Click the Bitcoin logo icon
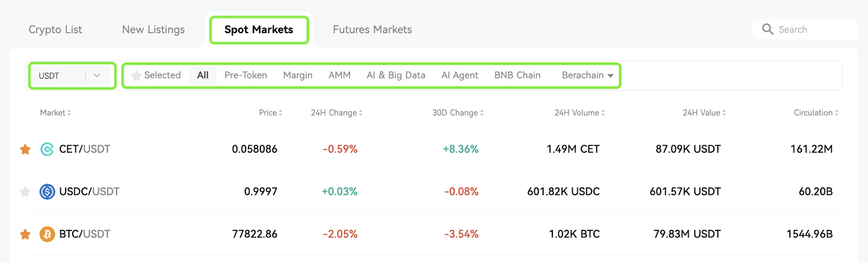The height and width of the screenshot is (263, 868). pyautogui.click(x=47, y=234)
